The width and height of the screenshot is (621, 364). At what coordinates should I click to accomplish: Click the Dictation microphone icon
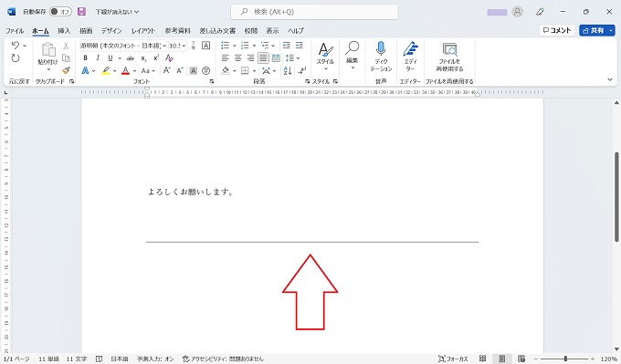tap(381, 48)
